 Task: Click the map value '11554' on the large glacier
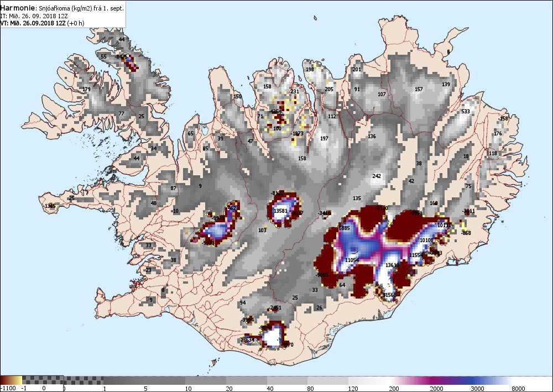(416, 255)
